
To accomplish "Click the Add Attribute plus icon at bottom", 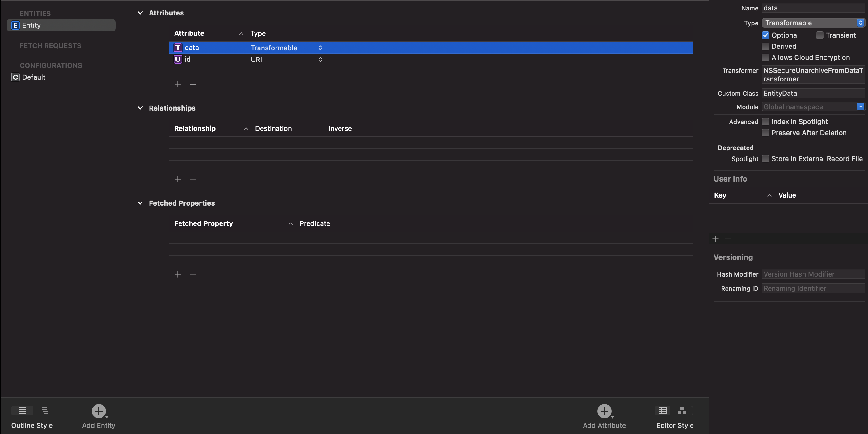I will 604,411.
